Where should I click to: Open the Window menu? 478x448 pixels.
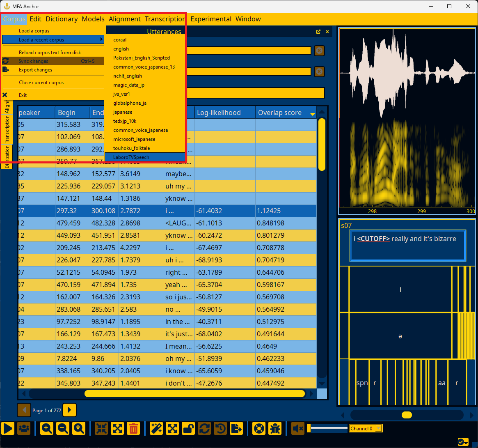pyautogui.click(x=248, y=19)
